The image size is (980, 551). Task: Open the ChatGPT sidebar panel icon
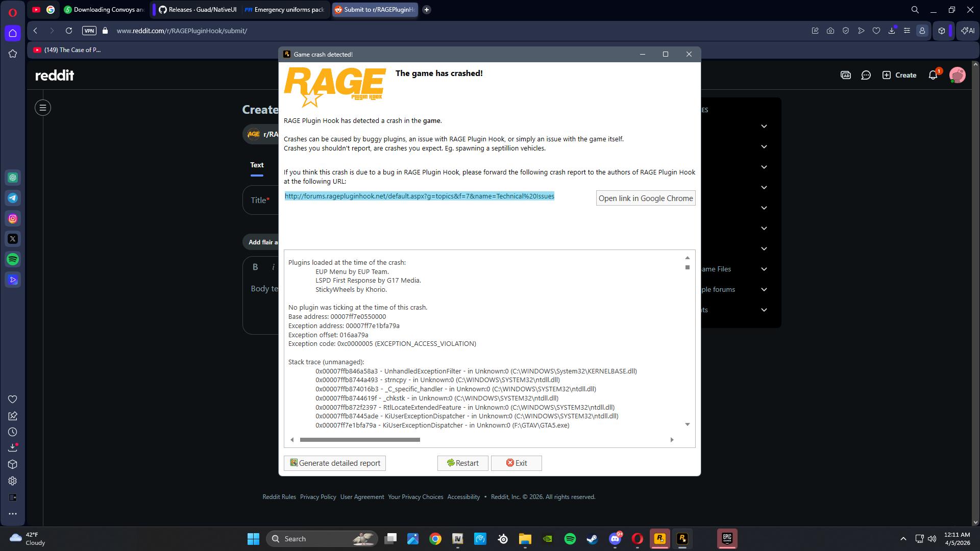(13, 178)
